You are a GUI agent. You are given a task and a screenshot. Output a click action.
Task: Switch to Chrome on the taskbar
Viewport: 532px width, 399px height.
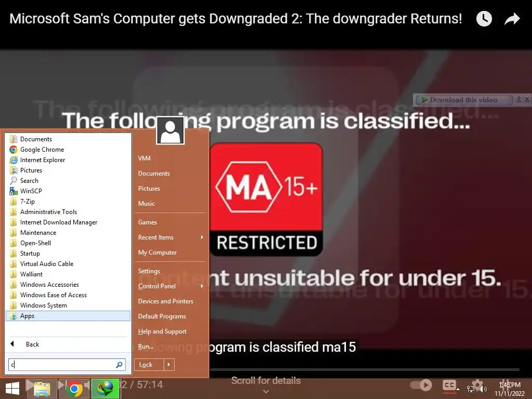(x=74, y=389)
